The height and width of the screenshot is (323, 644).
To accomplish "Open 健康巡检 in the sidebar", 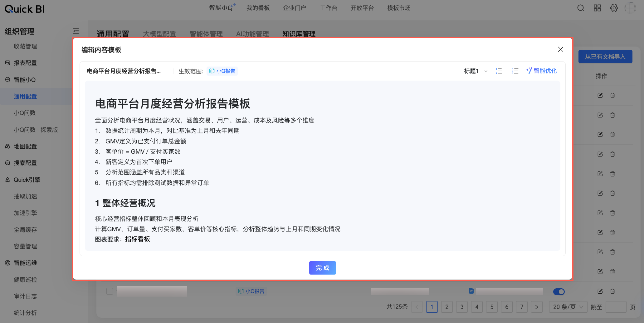I will [x=25, y=280].
